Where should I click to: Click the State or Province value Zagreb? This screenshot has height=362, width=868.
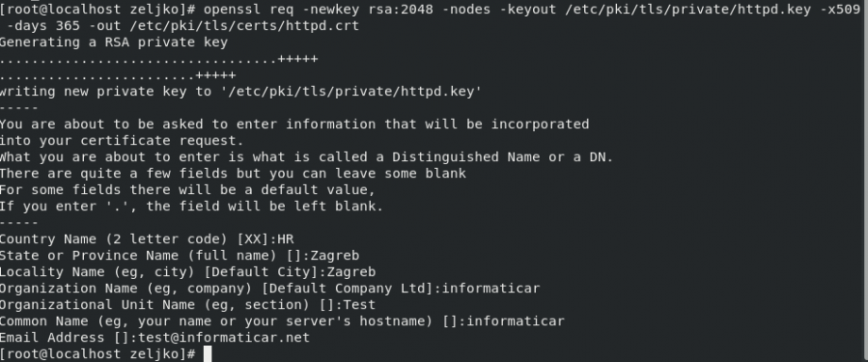335,255
